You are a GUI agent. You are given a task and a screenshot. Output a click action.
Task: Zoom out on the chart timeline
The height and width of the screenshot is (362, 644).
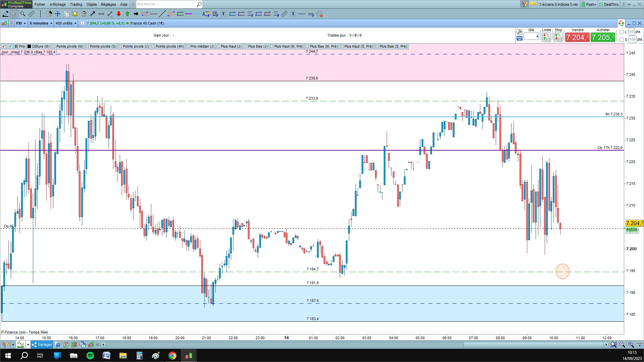[622, 345]
